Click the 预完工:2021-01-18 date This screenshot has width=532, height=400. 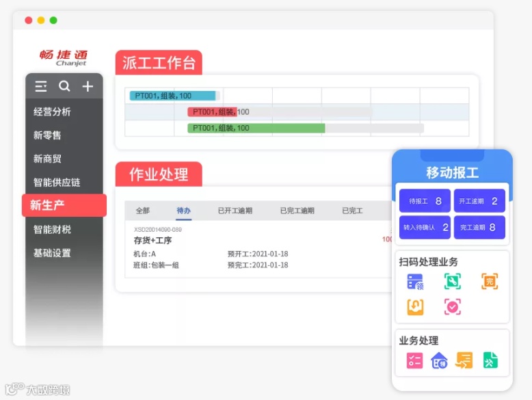point(258,265)
